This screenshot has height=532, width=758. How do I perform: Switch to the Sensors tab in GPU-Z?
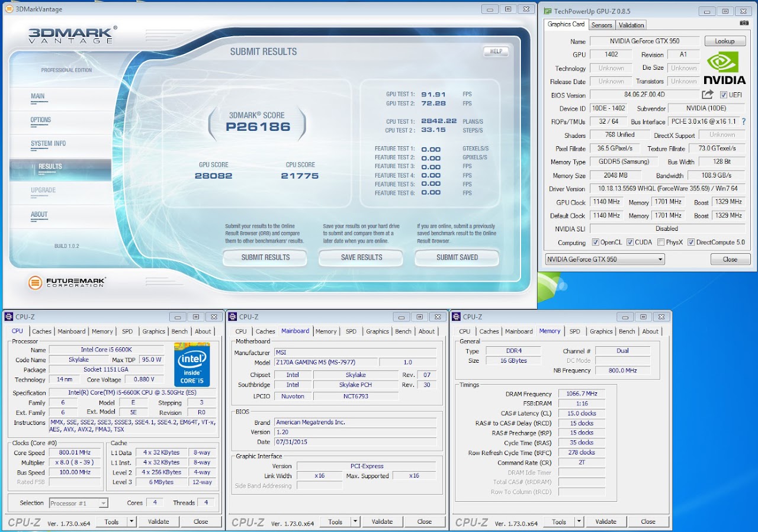pyautogui.click(x=602, y=25)
